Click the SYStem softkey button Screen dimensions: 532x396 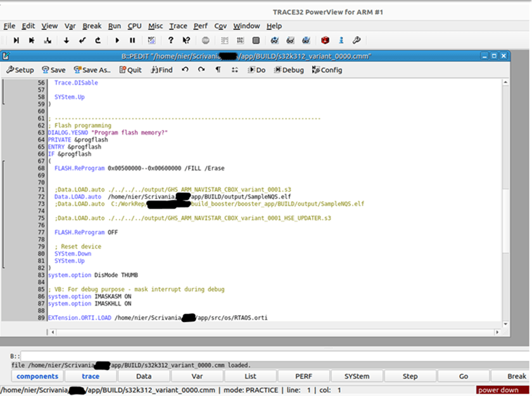pos(357,376)
